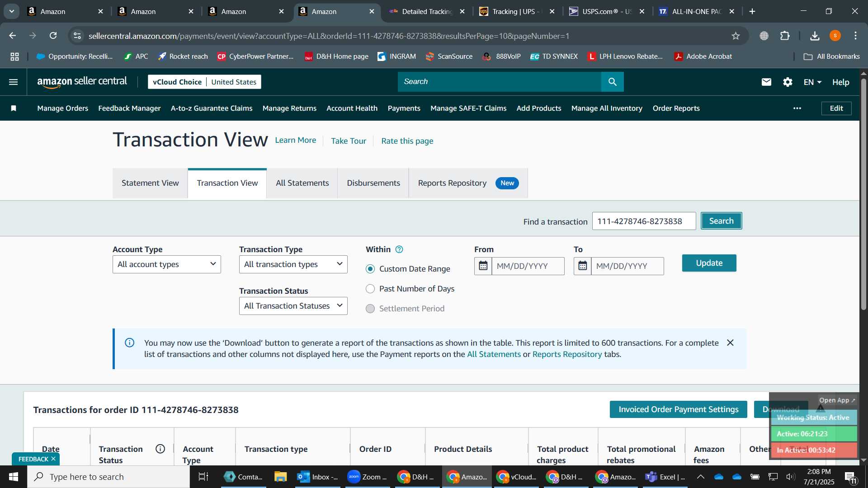Bookmark this page with the star icon
The width and height of the screenshot is (868, 488).
[x=736, y=36]
